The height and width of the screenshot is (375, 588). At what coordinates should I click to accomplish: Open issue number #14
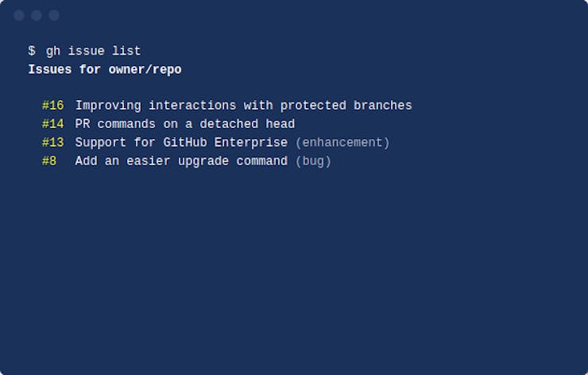52,124
